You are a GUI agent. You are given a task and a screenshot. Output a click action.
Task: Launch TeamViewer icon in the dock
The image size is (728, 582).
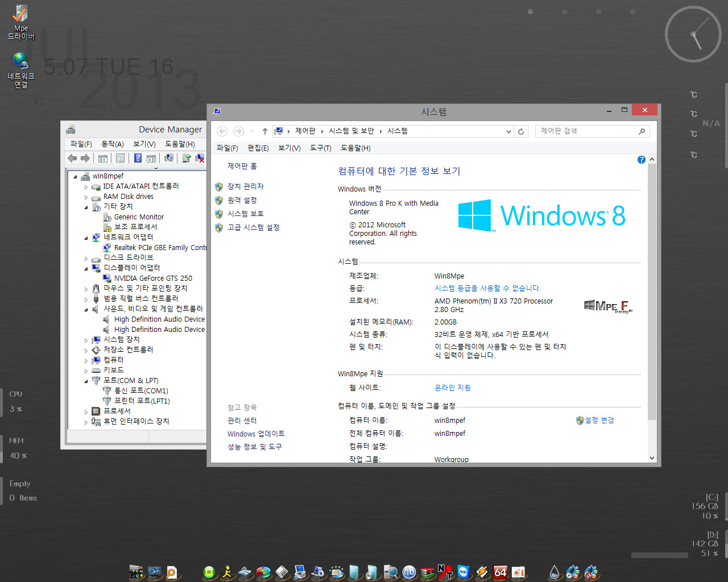464,572
